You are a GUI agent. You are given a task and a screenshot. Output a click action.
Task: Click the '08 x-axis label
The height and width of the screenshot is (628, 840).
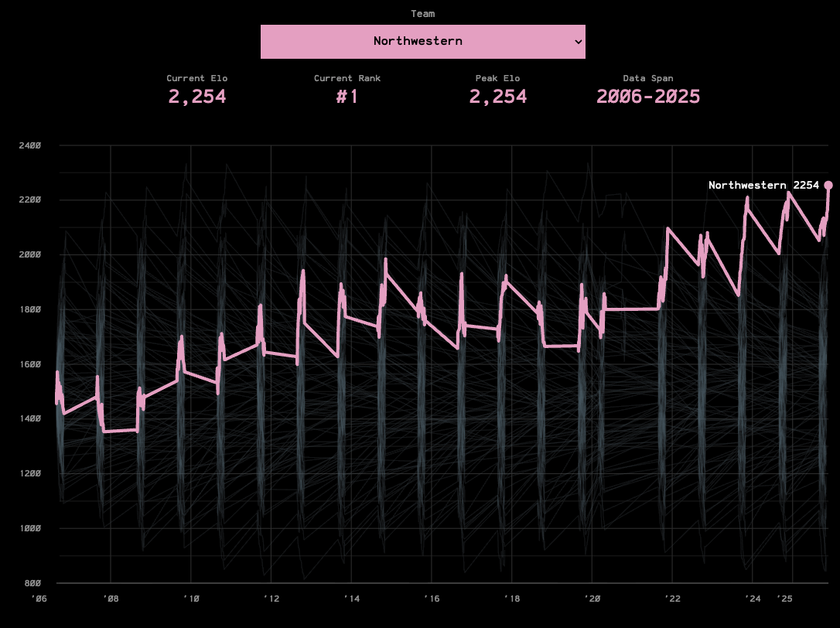111,599
